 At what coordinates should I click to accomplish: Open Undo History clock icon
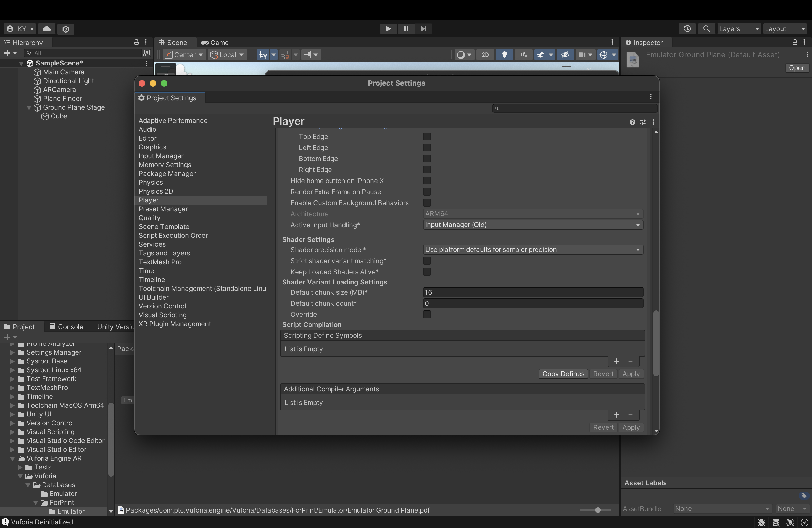click(x=687, y=29)
